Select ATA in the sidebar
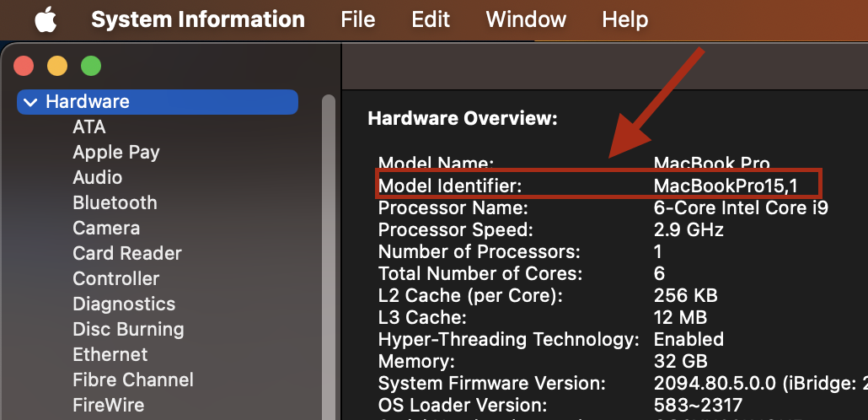The width and height of the screenshot is (868, 420). (89, 127)
